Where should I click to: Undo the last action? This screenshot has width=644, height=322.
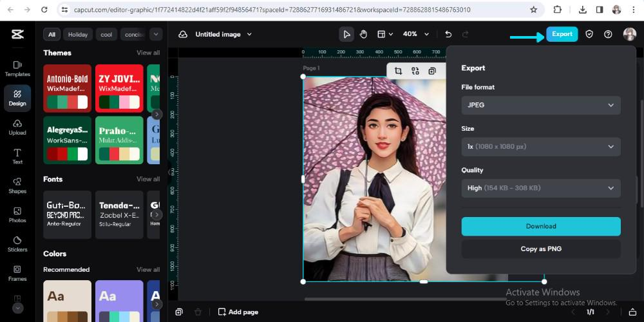(448, 34)
